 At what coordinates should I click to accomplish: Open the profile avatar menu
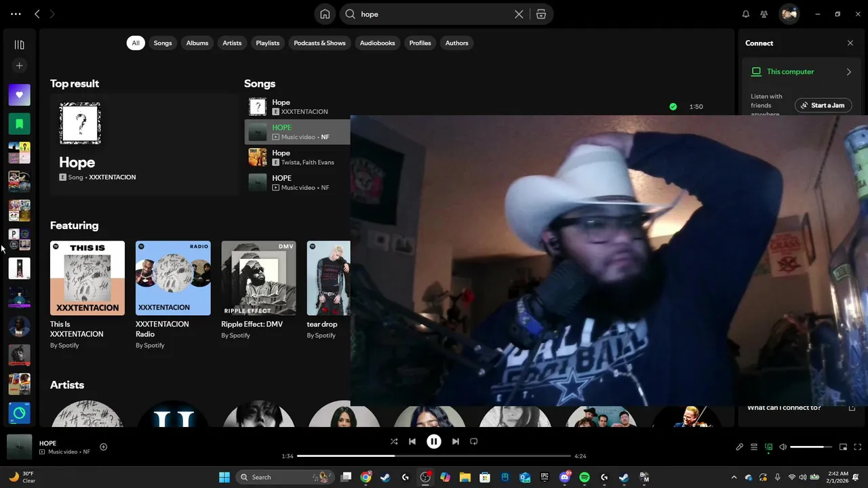pos(789,14)
